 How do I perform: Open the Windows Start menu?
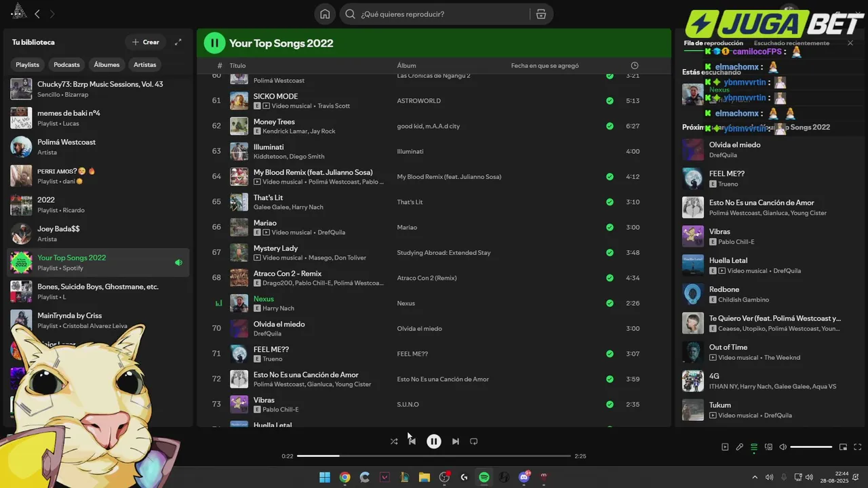(x=325, y=477)
